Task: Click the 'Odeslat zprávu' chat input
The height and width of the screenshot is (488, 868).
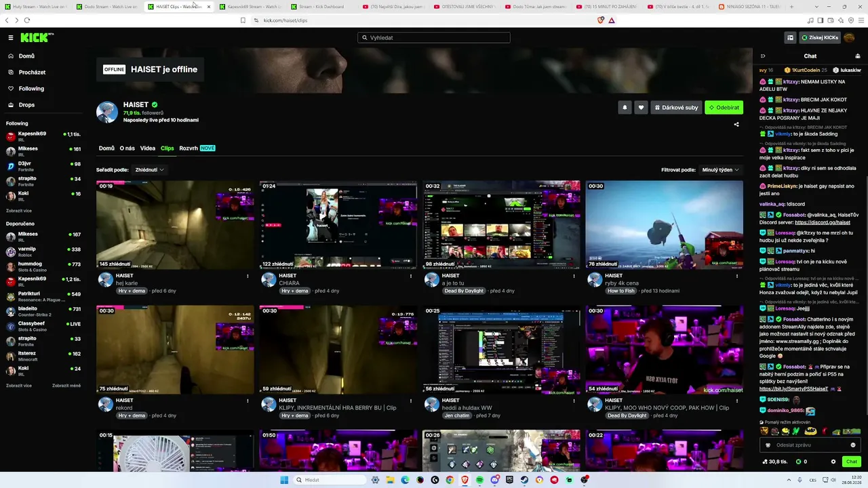Action: click(x=811, y=445)
